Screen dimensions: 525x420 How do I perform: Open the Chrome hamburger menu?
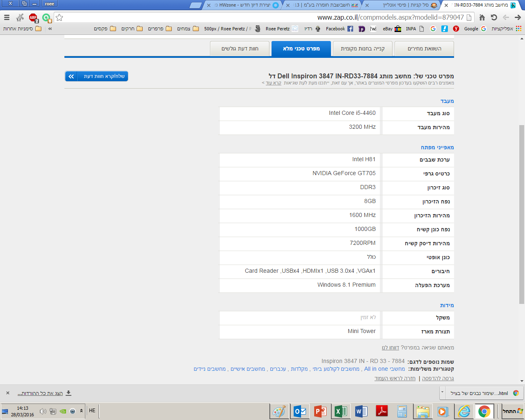pyautogui.click(x=7, y=17)
